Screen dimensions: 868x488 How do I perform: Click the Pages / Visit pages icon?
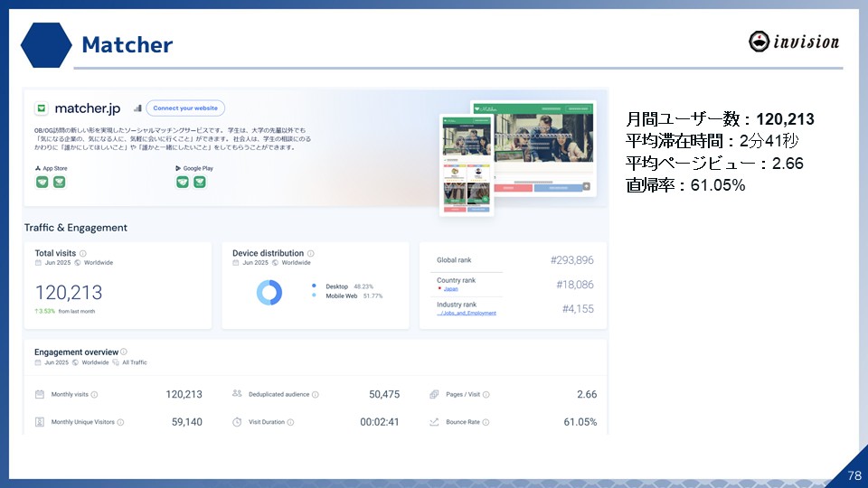coord(434,395)
